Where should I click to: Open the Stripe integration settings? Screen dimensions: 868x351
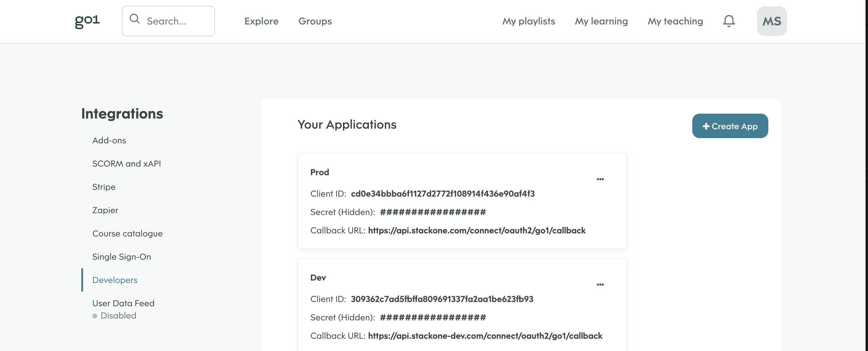coord(103,187)
